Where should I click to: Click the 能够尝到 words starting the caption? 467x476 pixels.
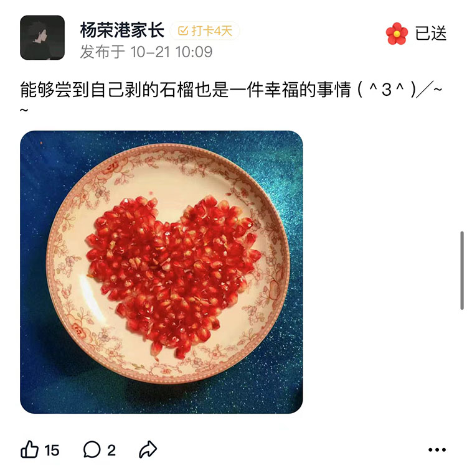click(x=54, y=90)
